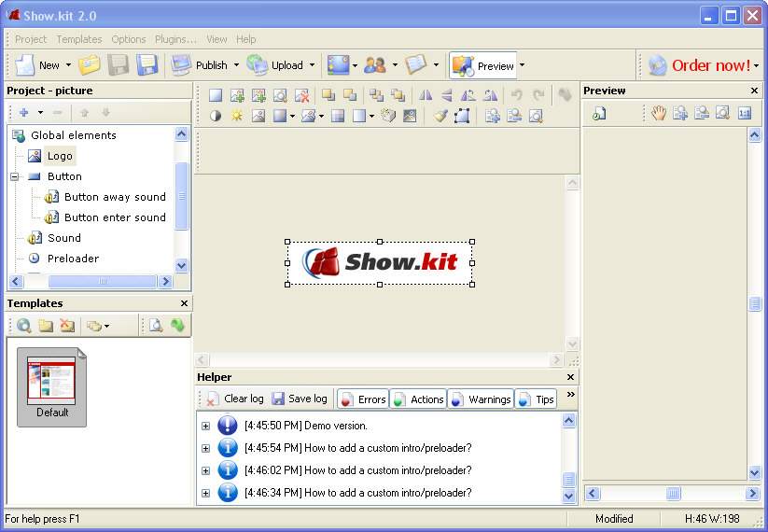Viewport: 768px width, 532px height.
Task: Toggle the Actions filter in Helper
Action: click(419, 399)
